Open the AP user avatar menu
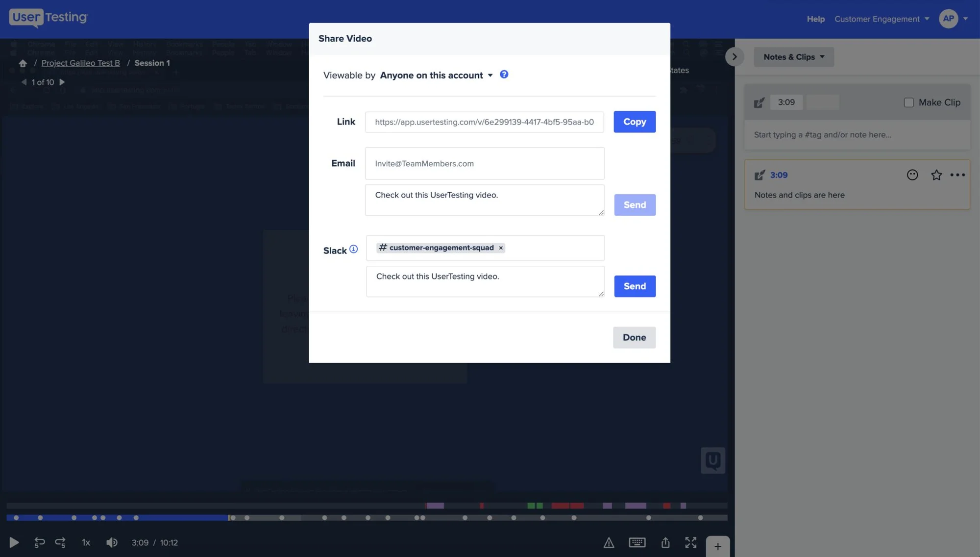This screenshot has width=980, height=557. (x=949, y=19)
